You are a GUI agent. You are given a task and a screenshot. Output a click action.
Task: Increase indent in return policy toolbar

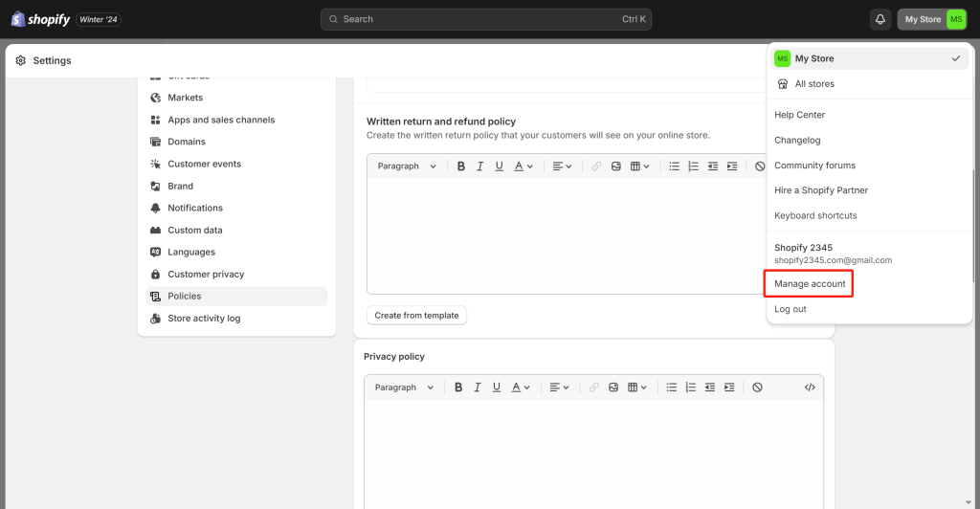point(732,166)
